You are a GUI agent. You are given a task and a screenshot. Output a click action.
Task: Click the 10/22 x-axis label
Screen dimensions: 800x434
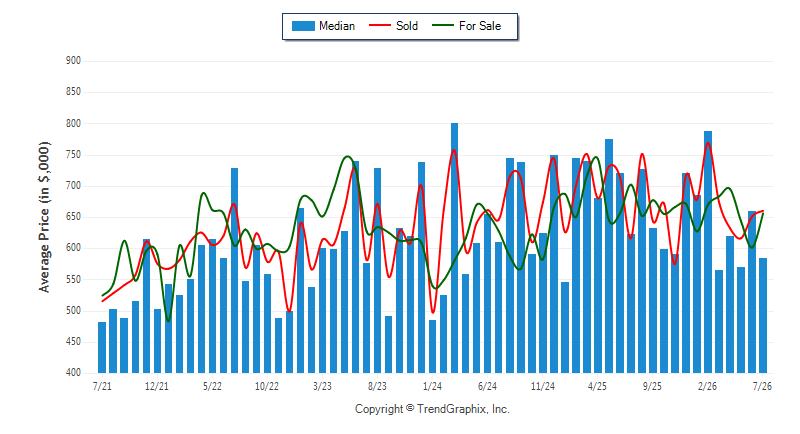(x=267, y=386)
